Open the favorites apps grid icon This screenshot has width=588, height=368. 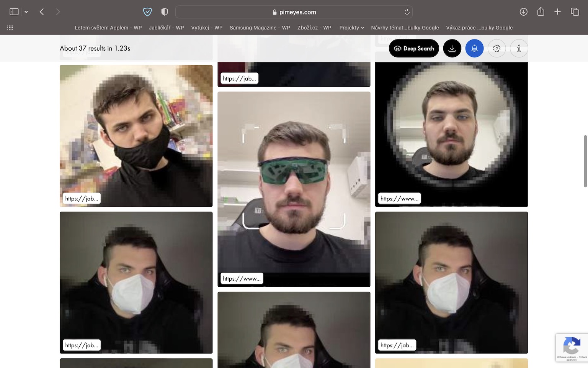(10, 28)
